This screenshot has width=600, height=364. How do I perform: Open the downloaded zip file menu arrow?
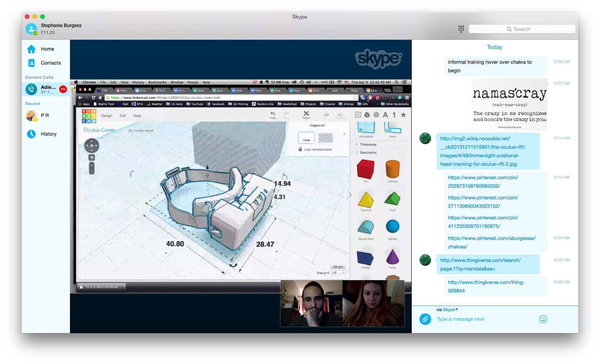point(124,287)
